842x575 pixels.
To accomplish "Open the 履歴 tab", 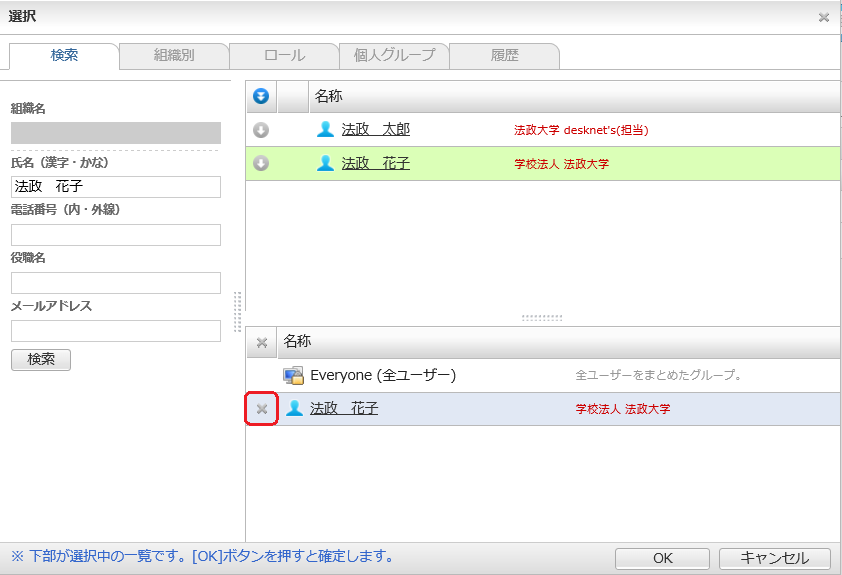I will pyautogui.click(x=504, y=55).
